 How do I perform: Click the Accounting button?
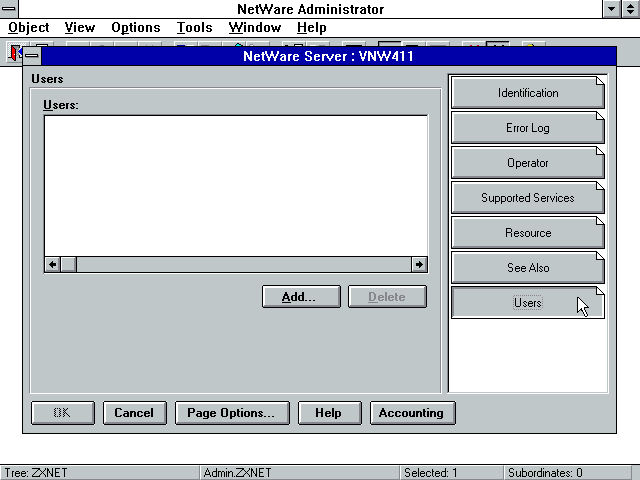tap(413, 413)
